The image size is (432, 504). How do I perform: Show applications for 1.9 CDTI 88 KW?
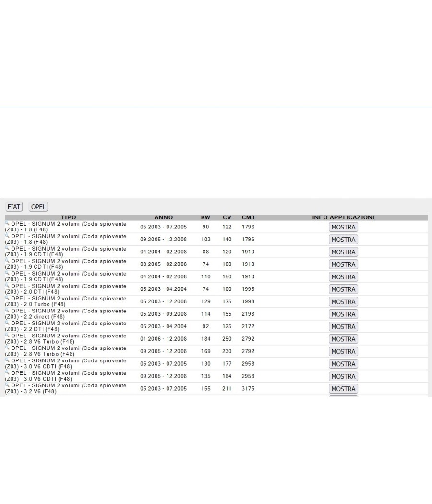[x=343, y=252]
